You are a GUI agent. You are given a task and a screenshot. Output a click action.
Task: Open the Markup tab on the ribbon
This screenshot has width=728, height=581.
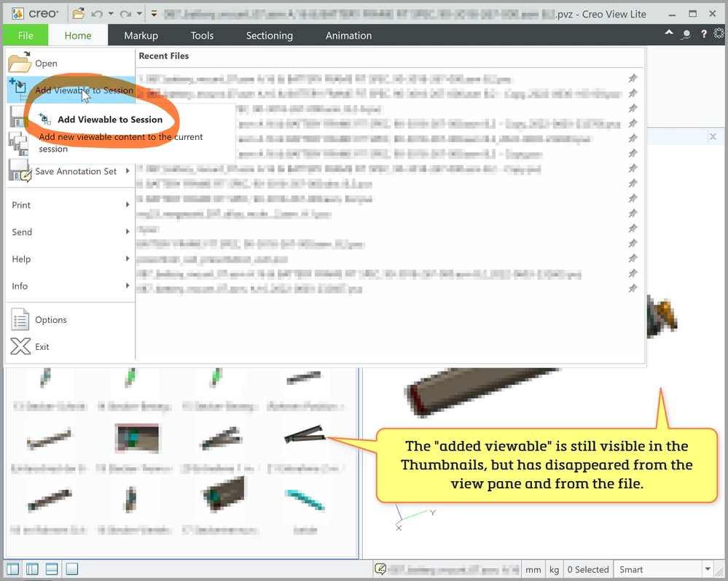141,35
